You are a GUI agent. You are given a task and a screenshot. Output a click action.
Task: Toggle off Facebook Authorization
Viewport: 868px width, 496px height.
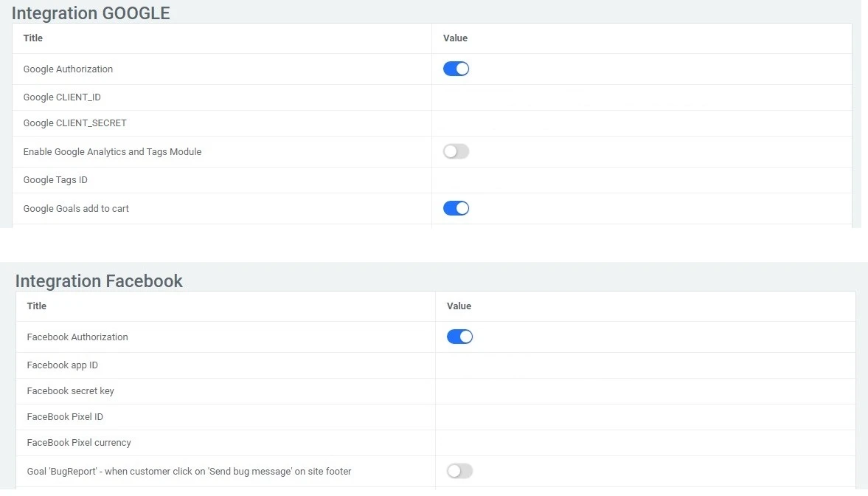460,336
